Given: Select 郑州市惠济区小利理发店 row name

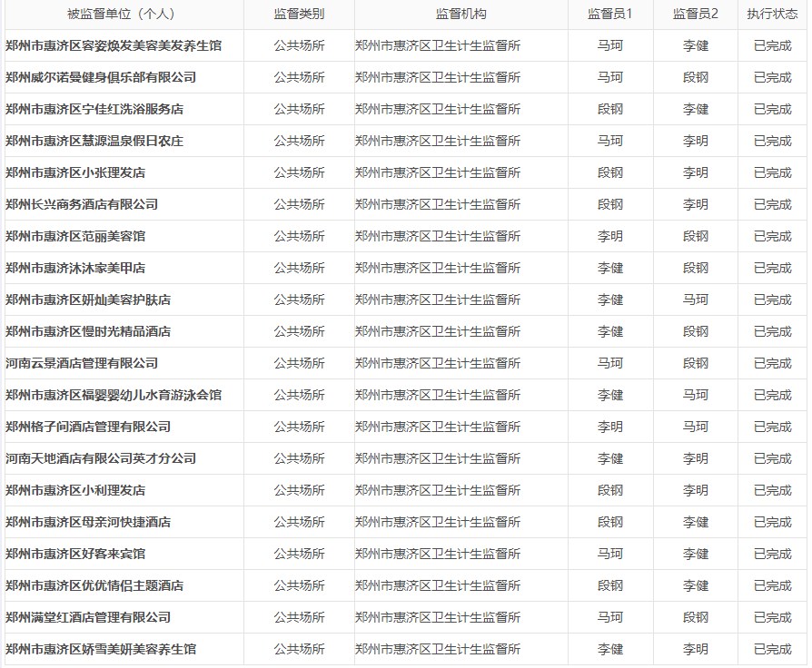Looking at the screenshot, I should click(75, 490).
